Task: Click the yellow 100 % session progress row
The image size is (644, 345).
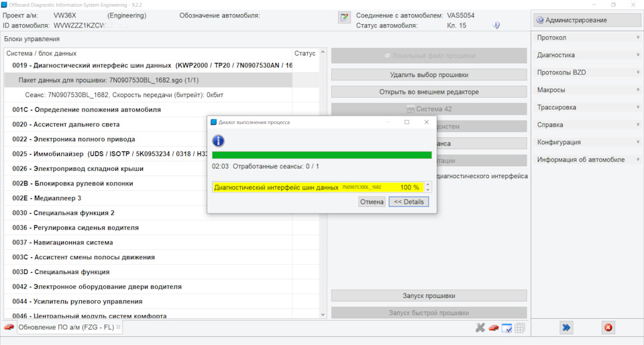Action: click(318, 187)
